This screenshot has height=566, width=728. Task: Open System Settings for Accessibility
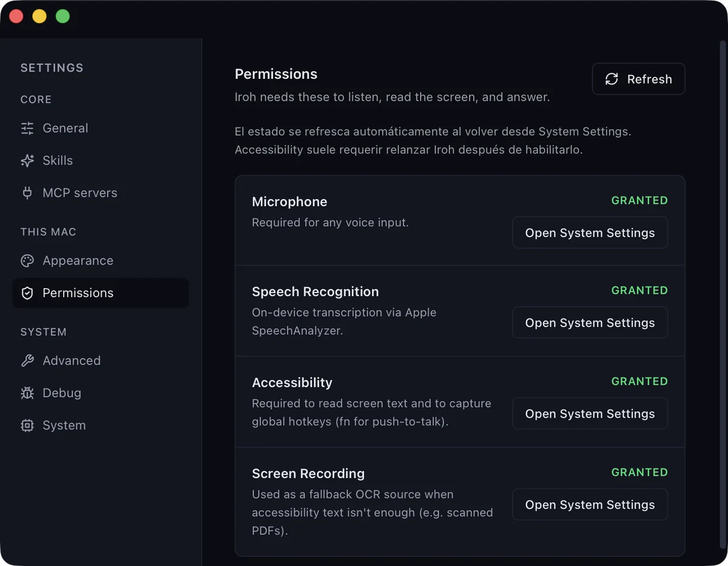pyautogui.click(x=590, y=414)
